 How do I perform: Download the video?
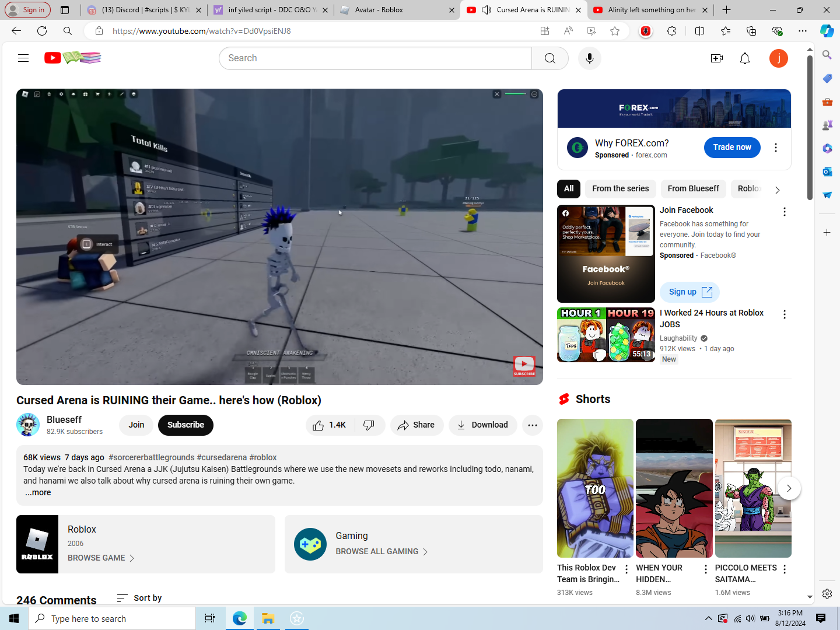tap(483, 425)
